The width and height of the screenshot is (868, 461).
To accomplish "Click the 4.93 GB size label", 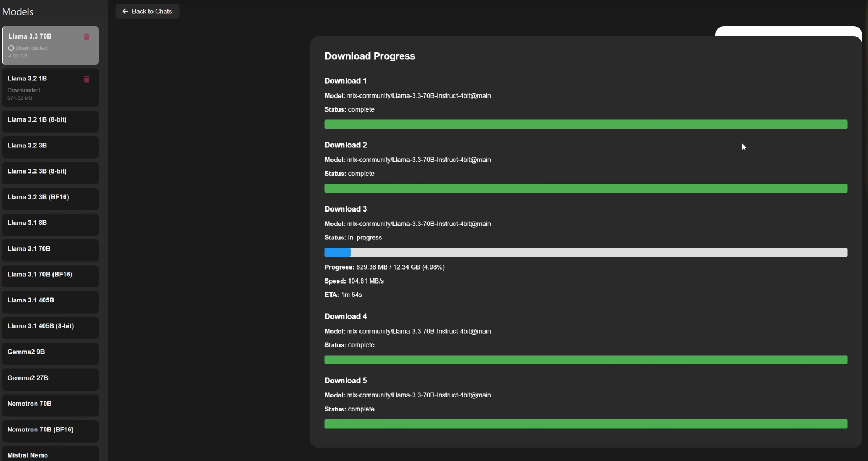I will (x=18, y=56).
